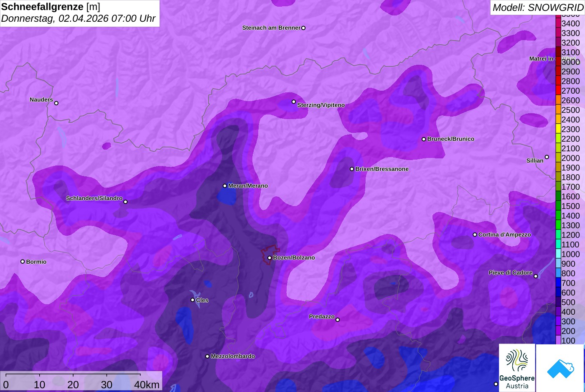Click the Predazzo label text
Screen dimensions: 585x392
pyautogui.click(x=322, y=317)
